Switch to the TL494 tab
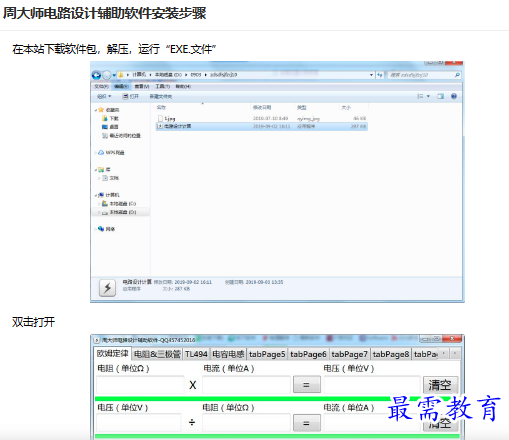Viewport: 509px width, 440px height. (196, 354)
